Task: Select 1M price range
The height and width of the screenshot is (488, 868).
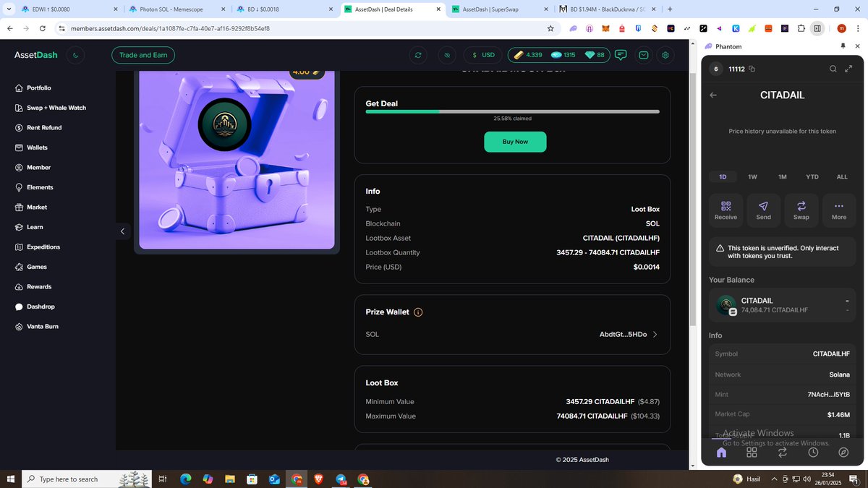Action: tap(783, 176)
